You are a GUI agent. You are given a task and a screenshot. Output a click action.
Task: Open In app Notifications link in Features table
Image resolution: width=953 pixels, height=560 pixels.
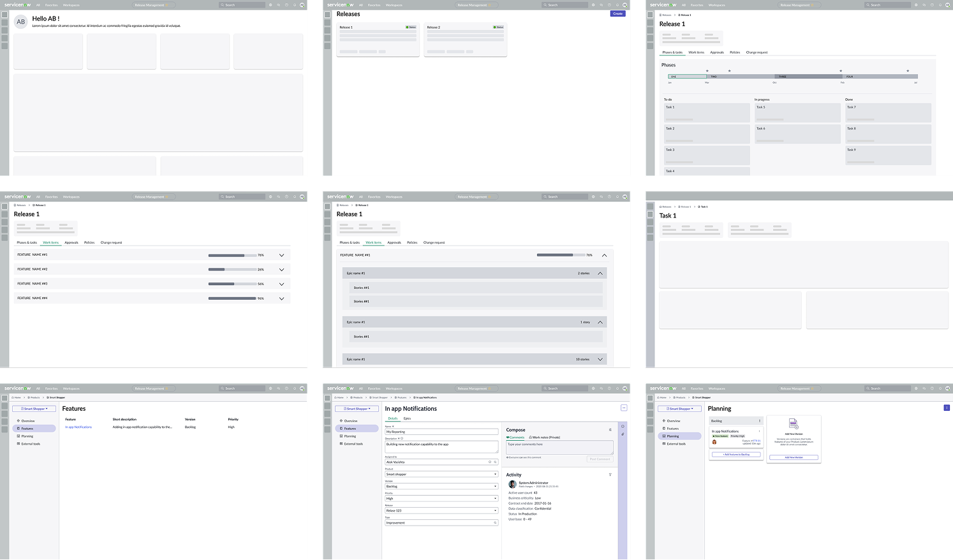[79, 427]
